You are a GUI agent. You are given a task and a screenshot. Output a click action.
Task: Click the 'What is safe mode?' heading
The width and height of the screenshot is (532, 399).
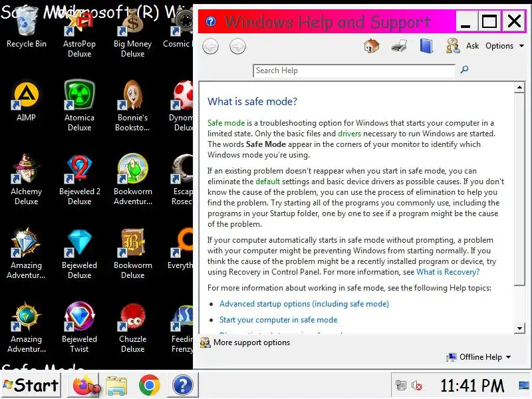252,102
